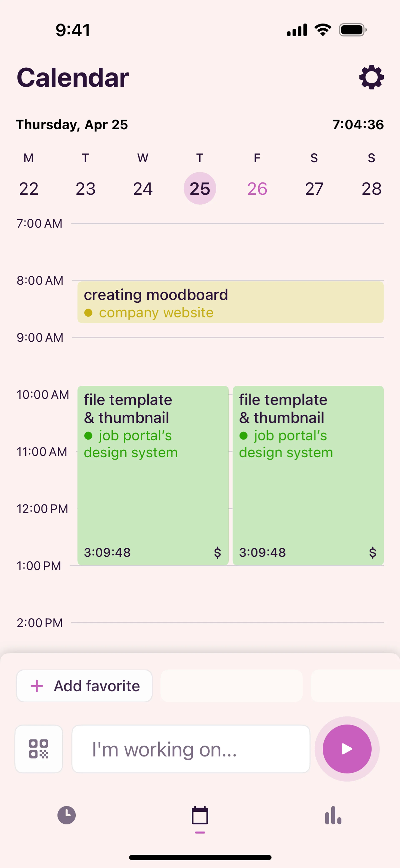This screenshot has height=868, width=400.
Task: Switch to the timer clock tab
Action: point(67,815)
